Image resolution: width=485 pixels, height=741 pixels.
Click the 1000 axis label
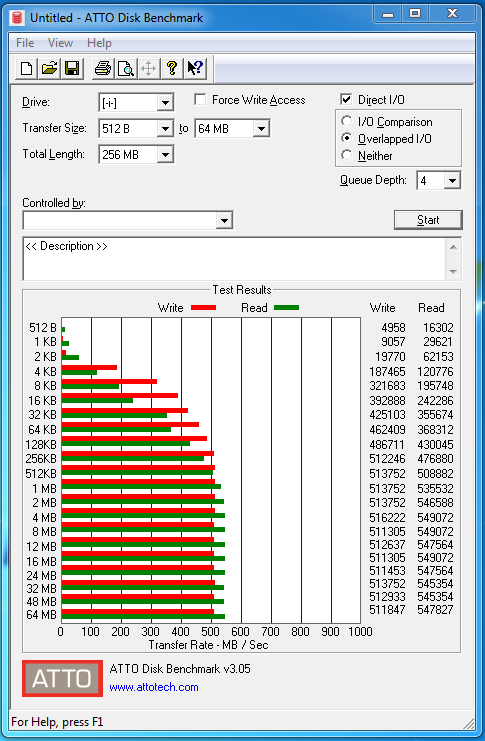[360, 632]
